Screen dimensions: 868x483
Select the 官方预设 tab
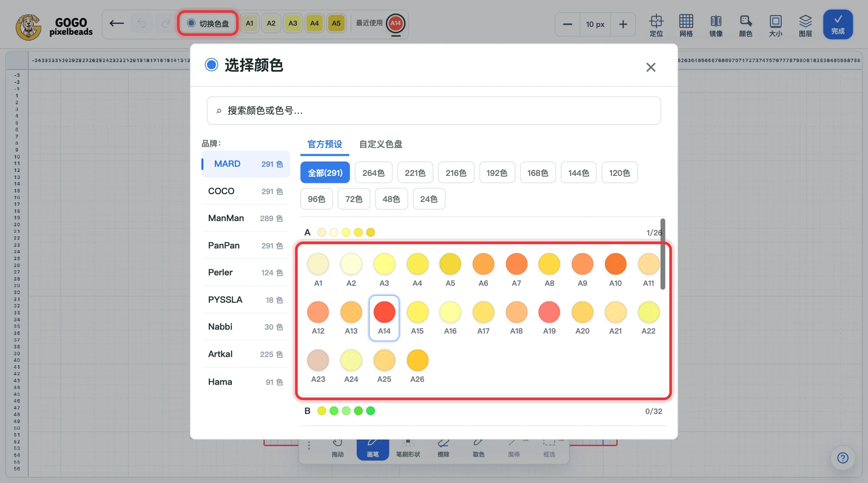tap(325, 144)
